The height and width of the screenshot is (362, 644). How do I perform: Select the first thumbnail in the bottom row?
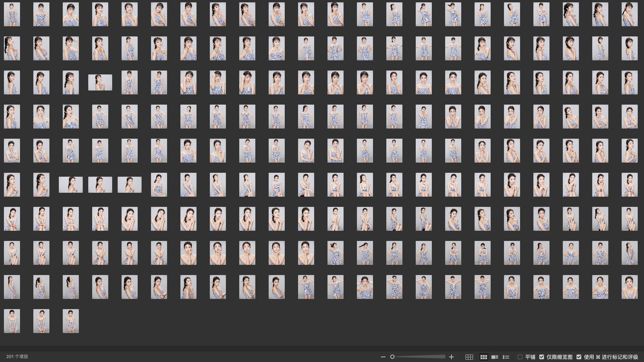tap(12, 321)
